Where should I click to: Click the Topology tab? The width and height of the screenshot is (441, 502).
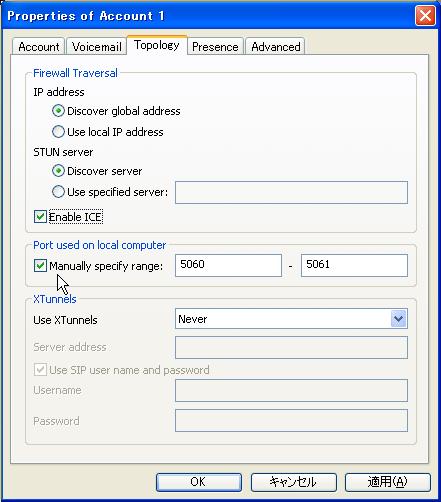pos(157,45)
